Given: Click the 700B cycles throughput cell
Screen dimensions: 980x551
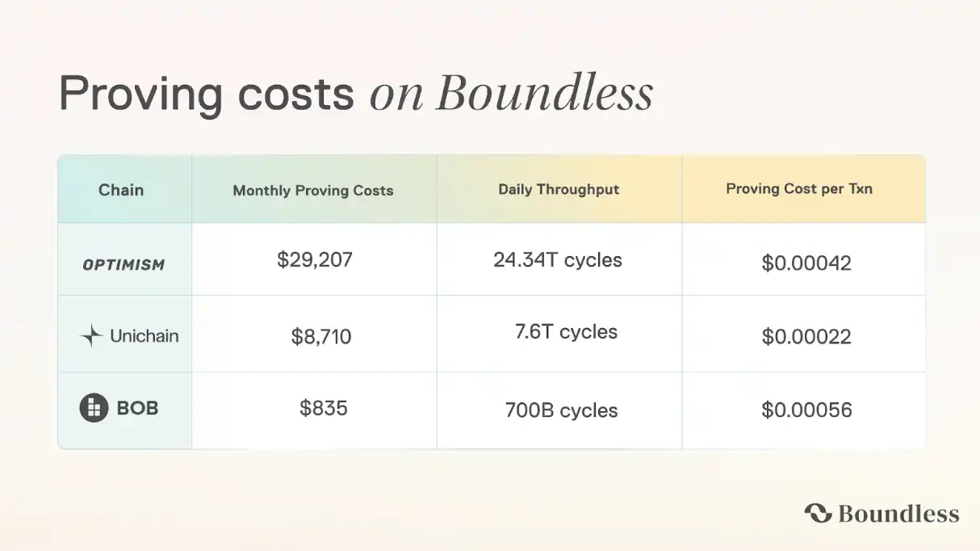Looking at the screenshot, I should [x=562, y=410].
